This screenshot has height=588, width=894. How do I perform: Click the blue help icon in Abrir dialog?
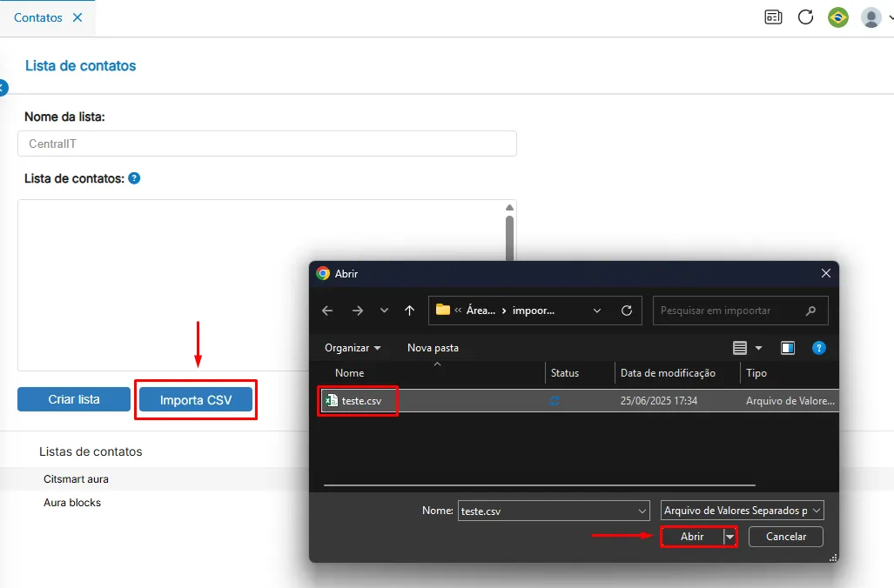pyautogui.click(x=819, y=348)
